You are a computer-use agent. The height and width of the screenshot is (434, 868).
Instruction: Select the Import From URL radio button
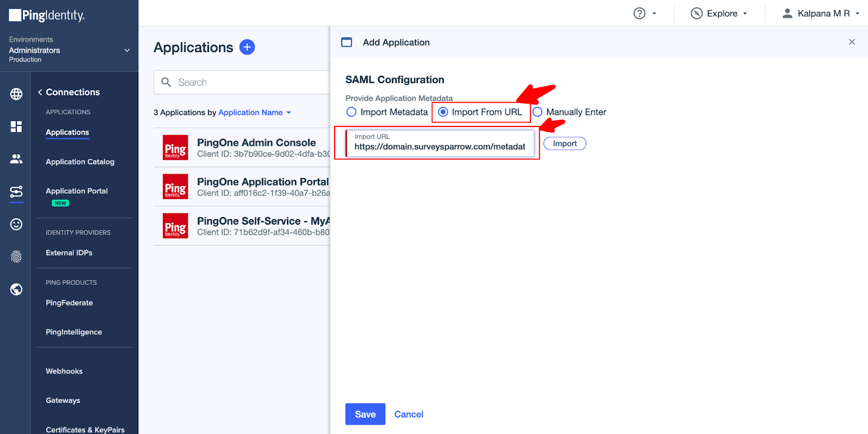(443, 112)
